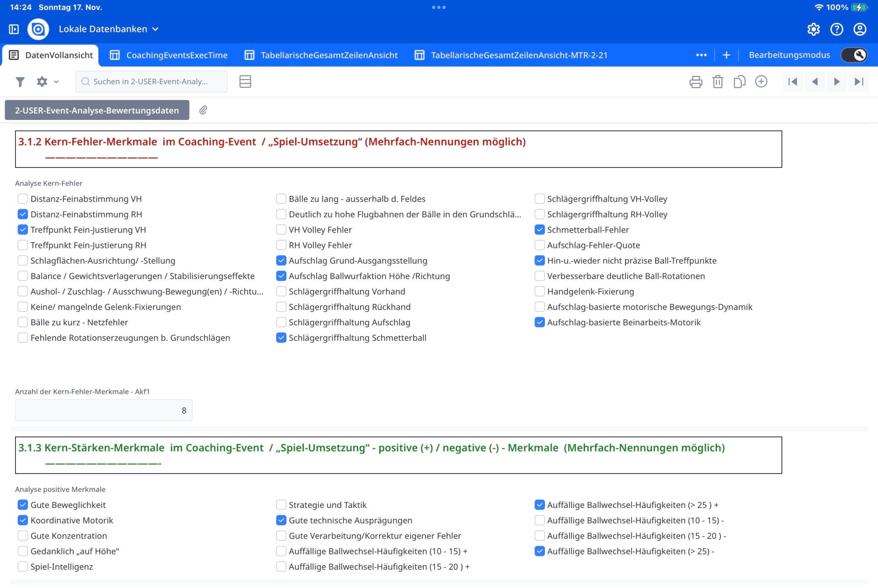Toggle the Bearbeitungsmodus switch
878x588 pixels.
click(854, 55)
